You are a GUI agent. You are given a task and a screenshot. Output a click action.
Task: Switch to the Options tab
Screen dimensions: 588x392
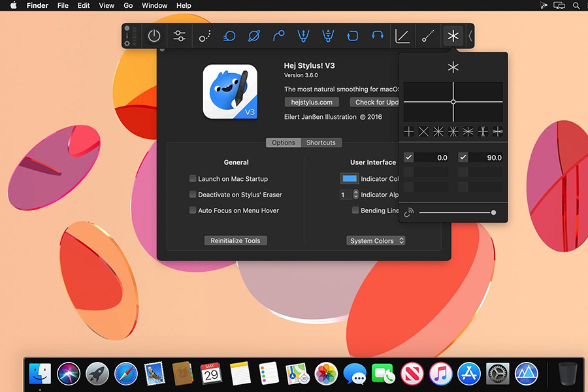pyautogui.click(x=284, y=142)
